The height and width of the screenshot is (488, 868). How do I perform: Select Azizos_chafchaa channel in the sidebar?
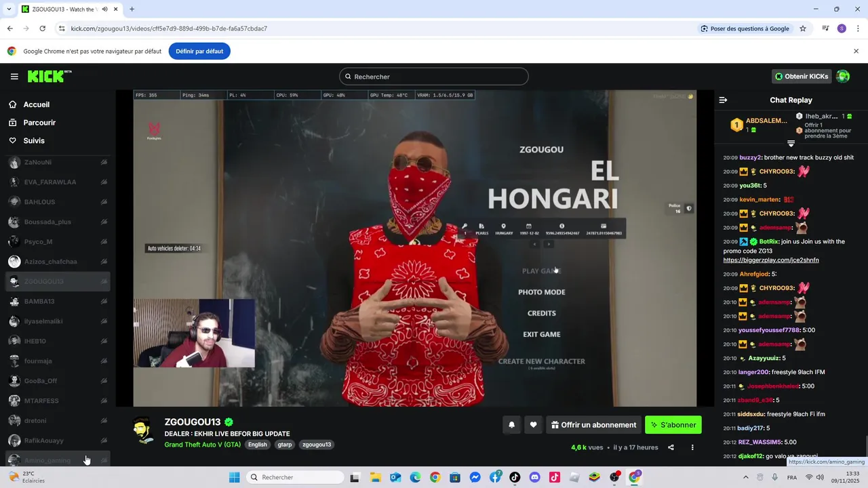(x=58, y=262)
